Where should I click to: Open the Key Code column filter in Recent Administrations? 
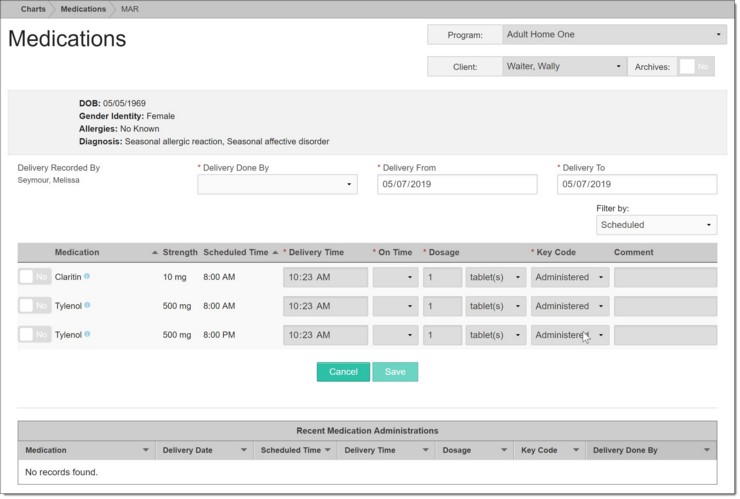(x=576, y=451)
